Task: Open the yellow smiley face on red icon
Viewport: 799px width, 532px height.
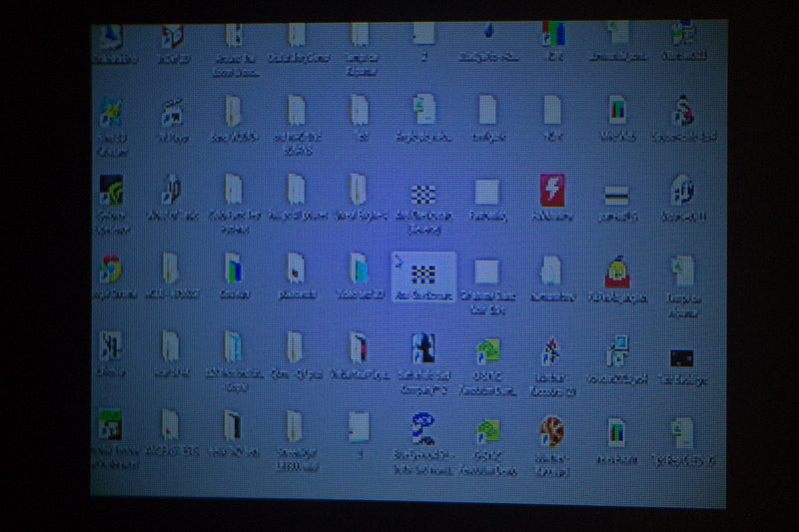Action: point(617,271)
